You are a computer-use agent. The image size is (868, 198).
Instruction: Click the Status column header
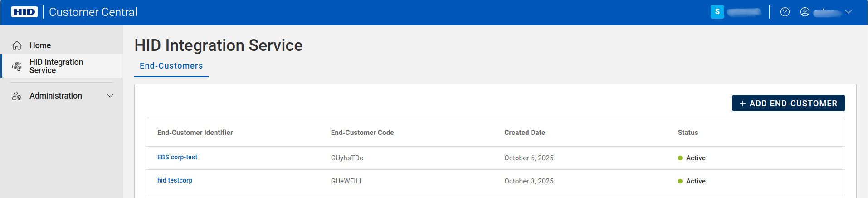[x=688, y=133]
